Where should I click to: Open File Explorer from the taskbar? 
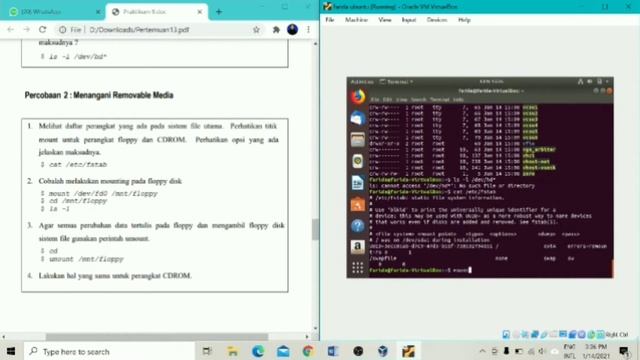click(233, 351)
